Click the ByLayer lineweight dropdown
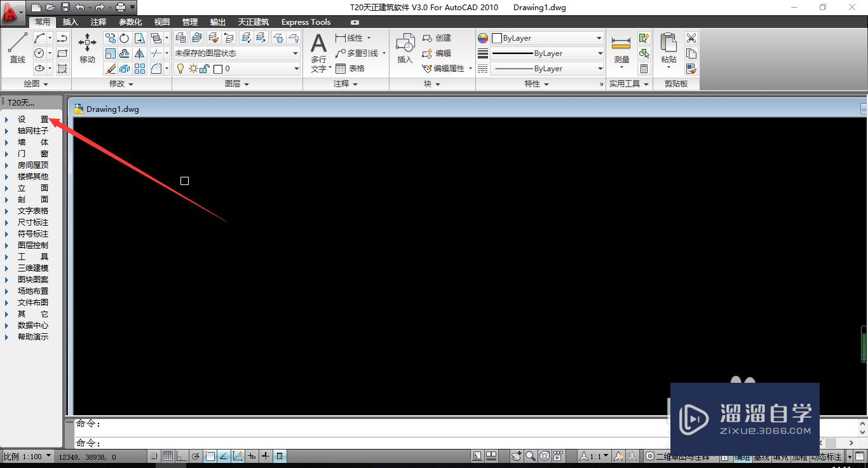868x468 pixels. pos(548,53)
